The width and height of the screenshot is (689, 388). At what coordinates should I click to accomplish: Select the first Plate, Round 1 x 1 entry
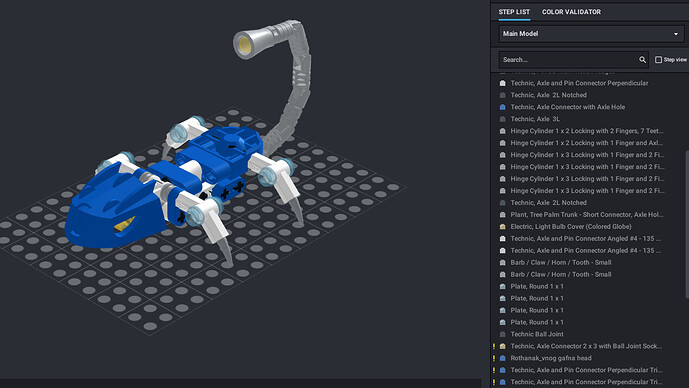(537, 286)
